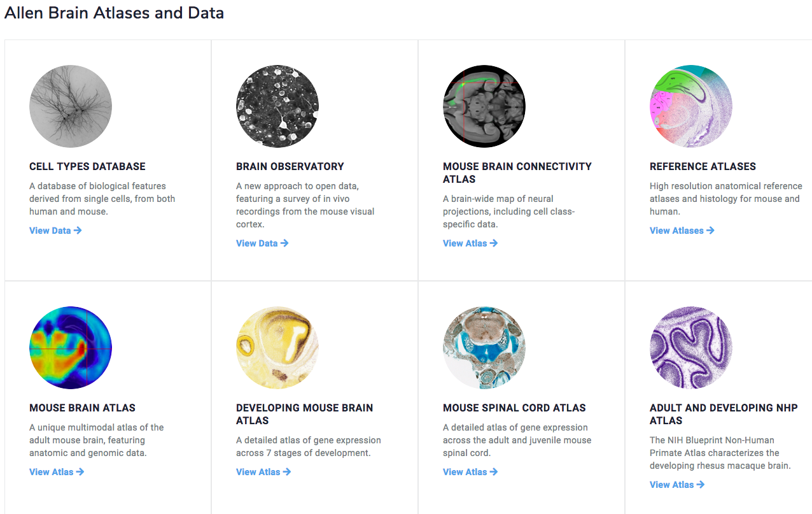Click the Reference Atlases colorful thumbnail
Viewport: 812px width, 514px height.
(x=691, y=106)
